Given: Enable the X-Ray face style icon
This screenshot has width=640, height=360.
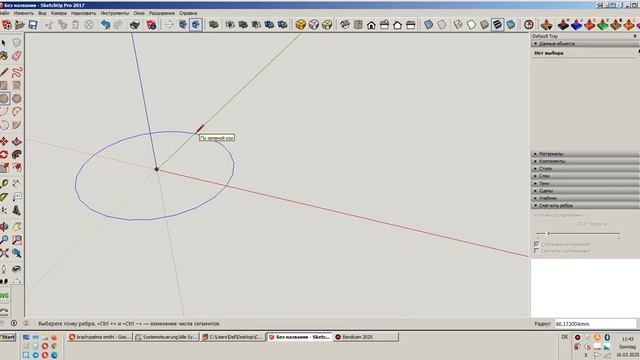Looking at the screenshot, I should (429, 25).
